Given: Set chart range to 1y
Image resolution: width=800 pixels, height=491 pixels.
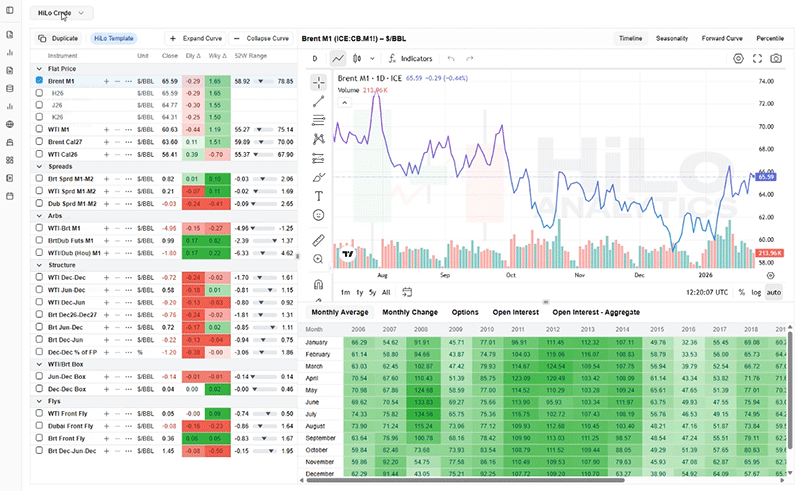Looking at the screenshot, I should (360, 292).
